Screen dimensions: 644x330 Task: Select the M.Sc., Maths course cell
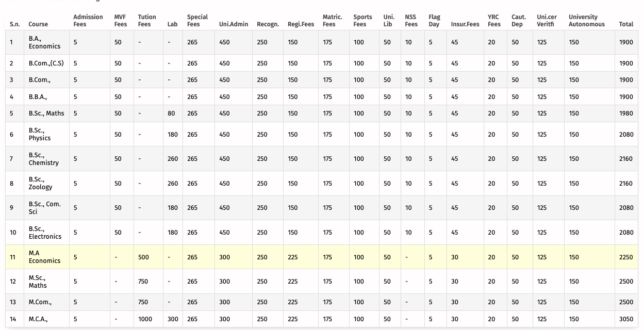tap(38, 282)
